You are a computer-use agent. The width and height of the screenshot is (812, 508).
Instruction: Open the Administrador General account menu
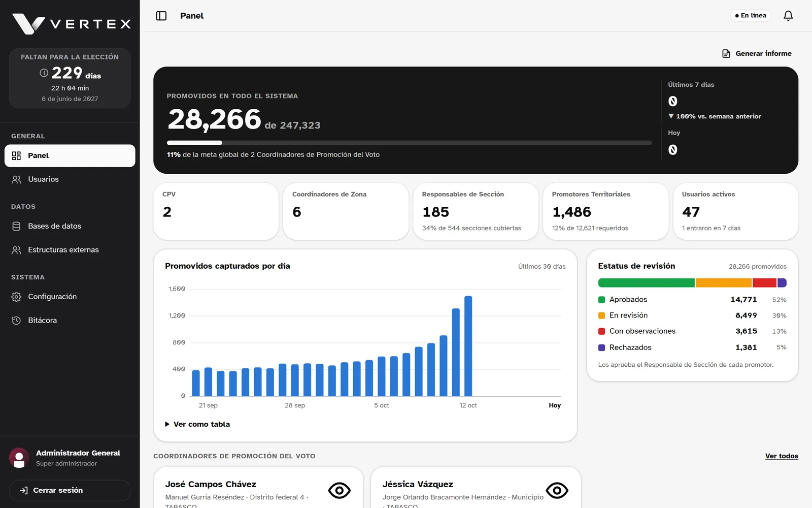point(70,458)
